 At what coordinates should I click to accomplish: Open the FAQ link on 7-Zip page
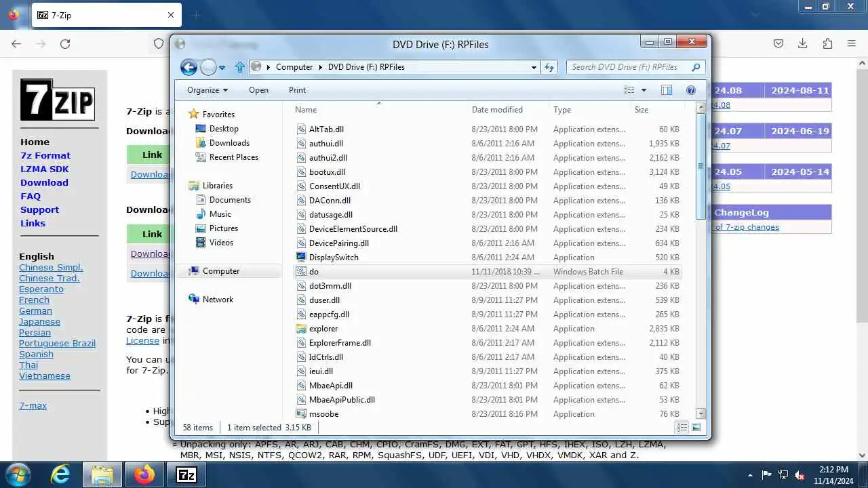tap(31, 196)
